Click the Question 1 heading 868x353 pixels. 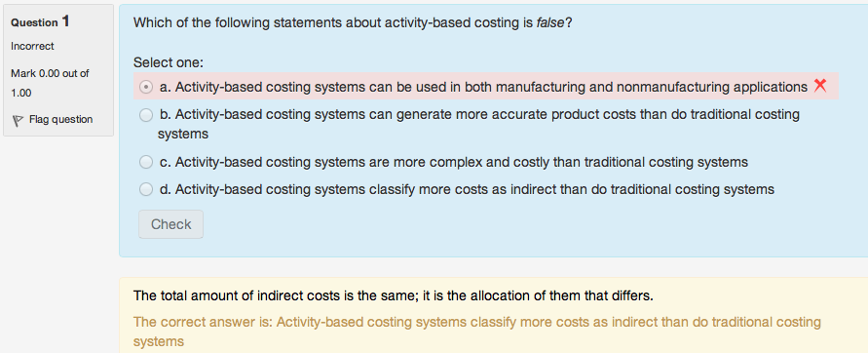(x=40, y=21)
